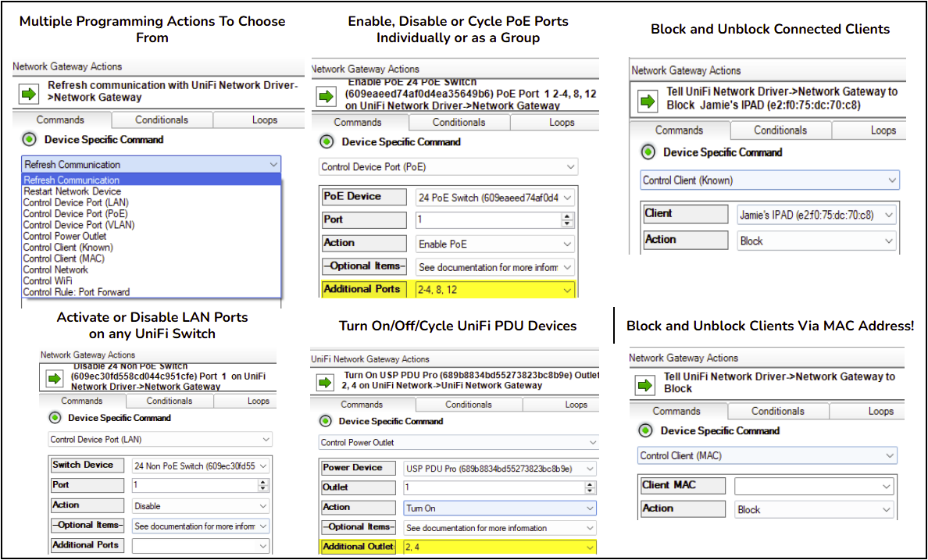928x560 pixels.
Task: Choose highlighted Refresh Communication entry in open list
Action: pos(151,180)
